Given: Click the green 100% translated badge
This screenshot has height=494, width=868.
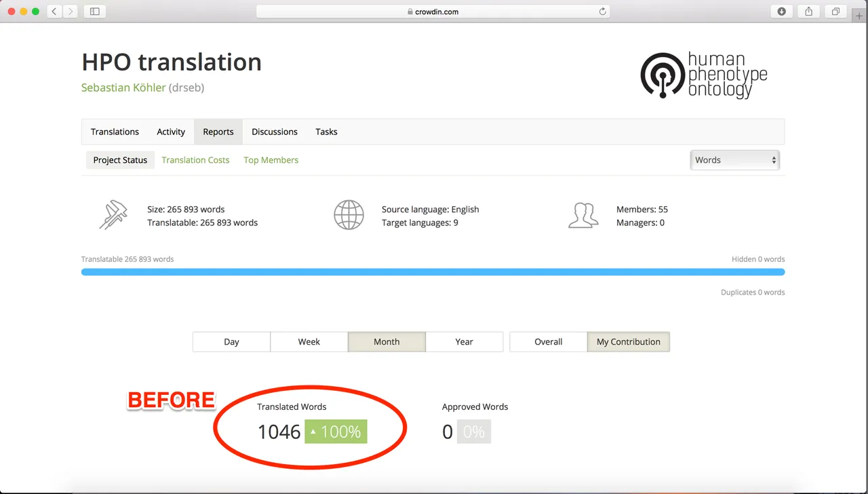Looking at the screenshot, I should 336,432.
